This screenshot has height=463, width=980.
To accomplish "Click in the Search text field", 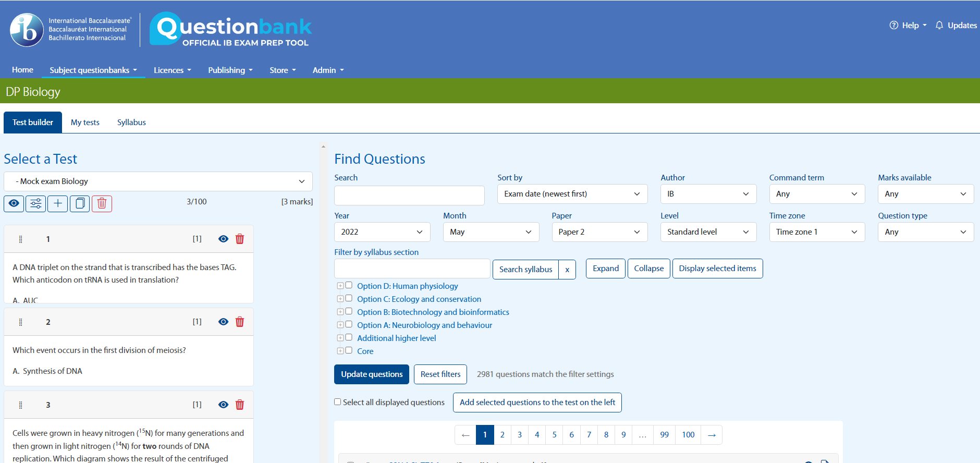I will (x=409, y=196).
